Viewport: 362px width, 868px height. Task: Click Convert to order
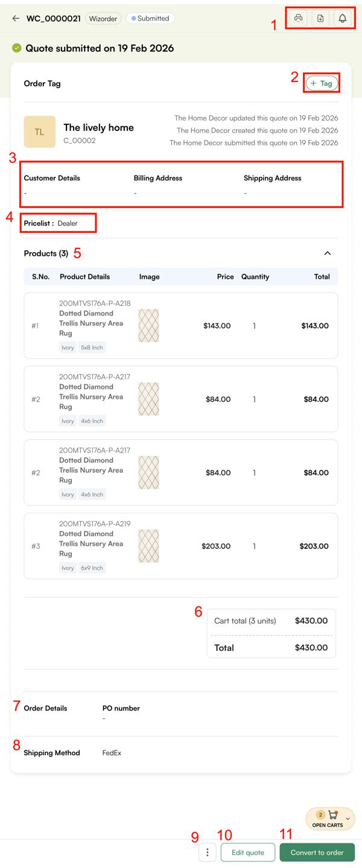click(x=317, y=852)
